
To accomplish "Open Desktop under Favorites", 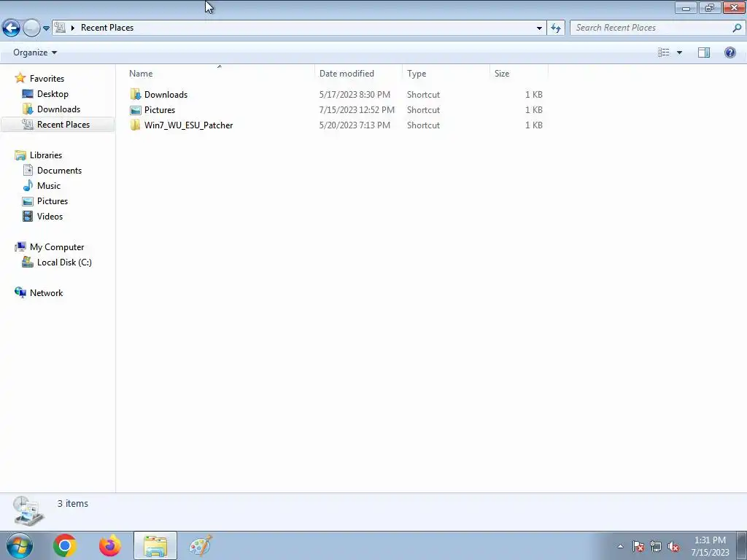I will pos(53,94).
